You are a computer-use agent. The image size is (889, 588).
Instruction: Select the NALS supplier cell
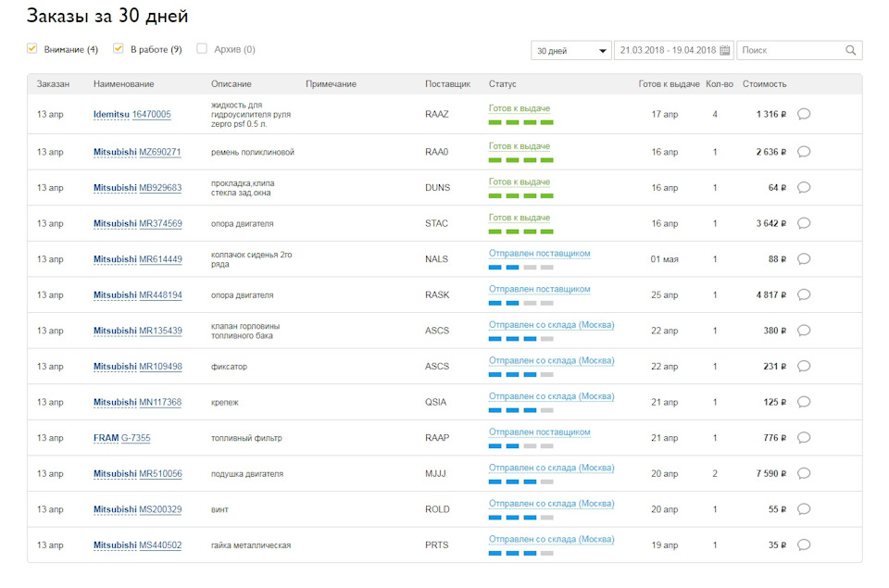click(436, 259)
